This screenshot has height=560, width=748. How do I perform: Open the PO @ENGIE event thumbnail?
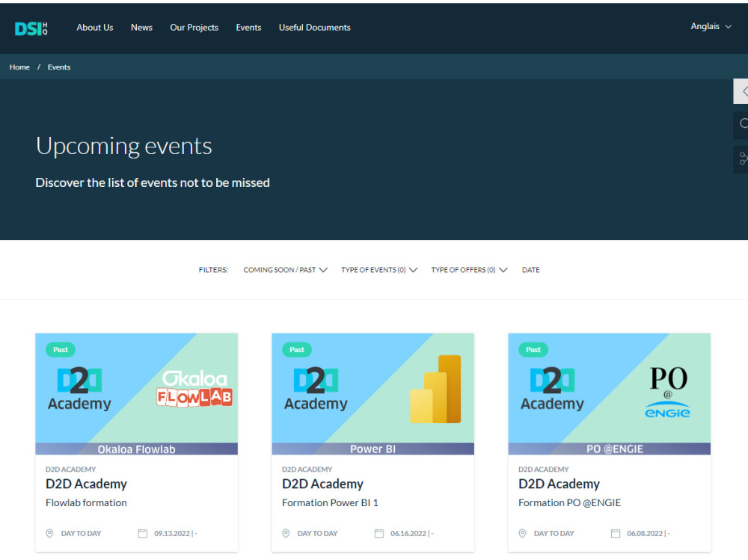coord(609,394)
